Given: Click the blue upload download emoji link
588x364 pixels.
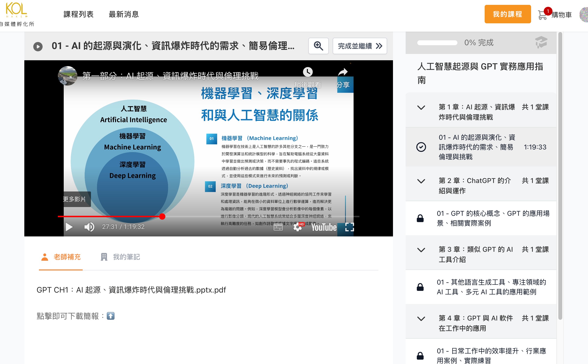Looking at the screenshot, I should (110, 316).
